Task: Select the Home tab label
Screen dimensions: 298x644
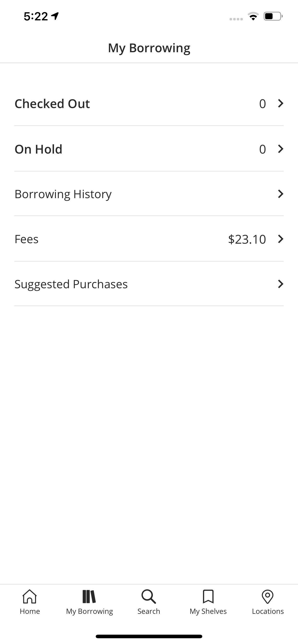Action: pos(30,611)
